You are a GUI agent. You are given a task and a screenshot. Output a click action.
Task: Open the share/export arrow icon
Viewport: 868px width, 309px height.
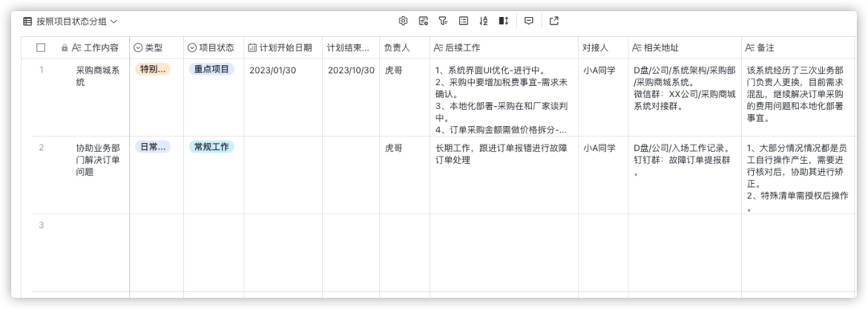554,21
